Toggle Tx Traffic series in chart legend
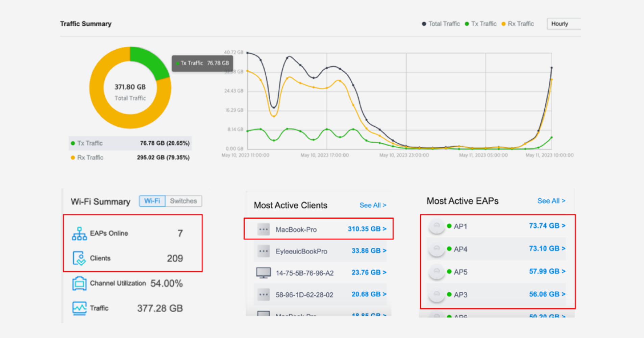The image size is (644, 338). click(x=480, y=24)
